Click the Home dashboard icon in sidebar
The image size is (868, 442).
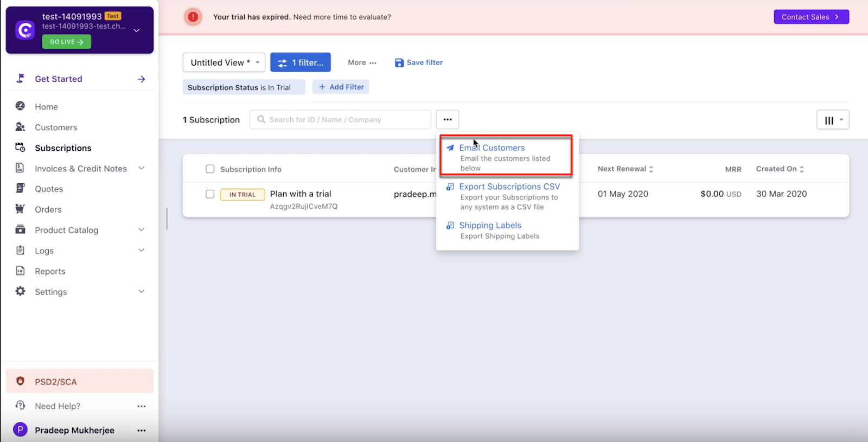click(x=20, y=106)
